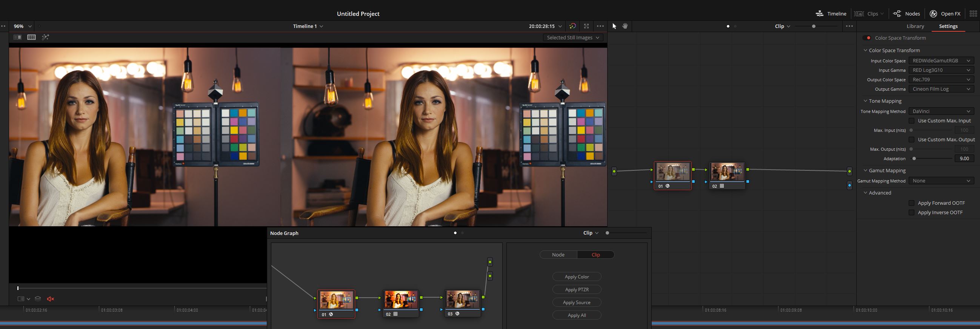Select node 02 thumbnail in Node Graph popup
Image resolution: width=980 pixels, height=329 pixels.
tap(401, 300)
